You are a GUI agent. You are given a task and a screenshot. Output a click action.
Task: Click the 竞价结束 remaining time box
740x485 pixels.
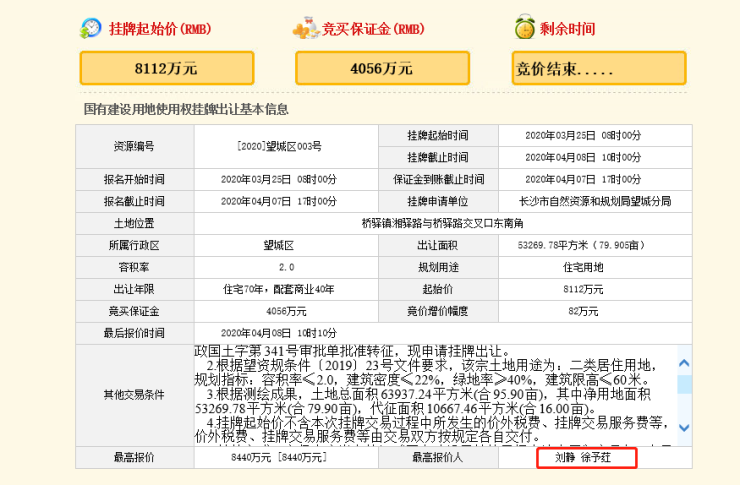pyautogui.click(x=598, y=68)
